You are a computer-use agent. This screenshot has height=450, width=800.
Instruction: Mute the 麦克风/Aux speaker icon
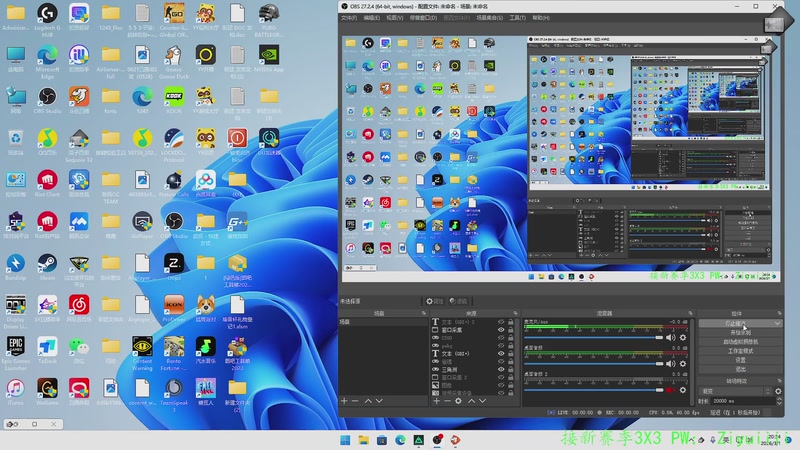pyautogui.click(x=671, y=337)
